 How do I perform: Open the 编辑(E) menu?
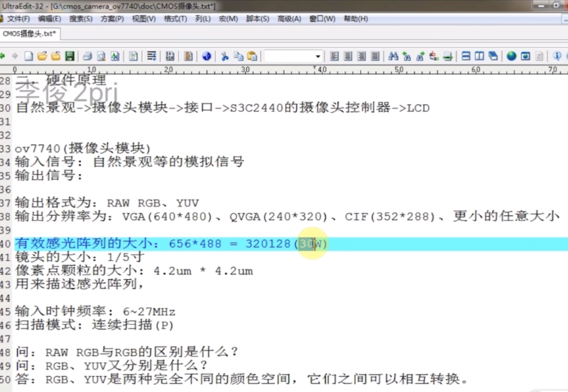(x=50, y=19)
